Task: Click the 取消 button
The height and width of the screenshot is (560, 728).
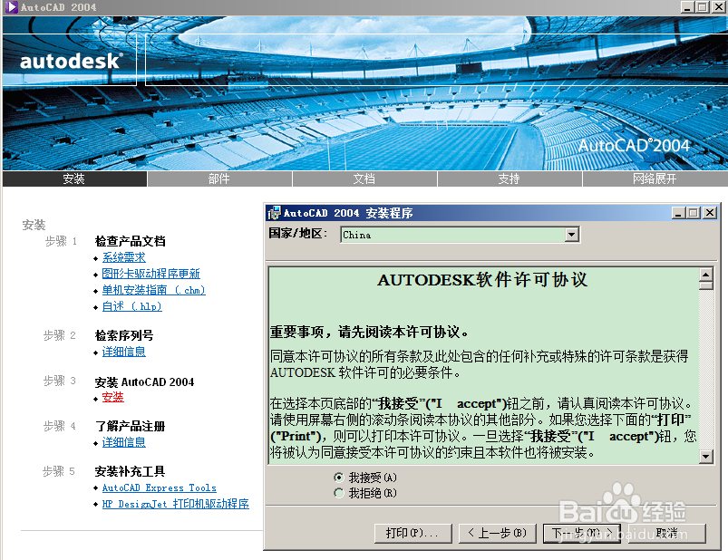Action: (x=667, y=533)
